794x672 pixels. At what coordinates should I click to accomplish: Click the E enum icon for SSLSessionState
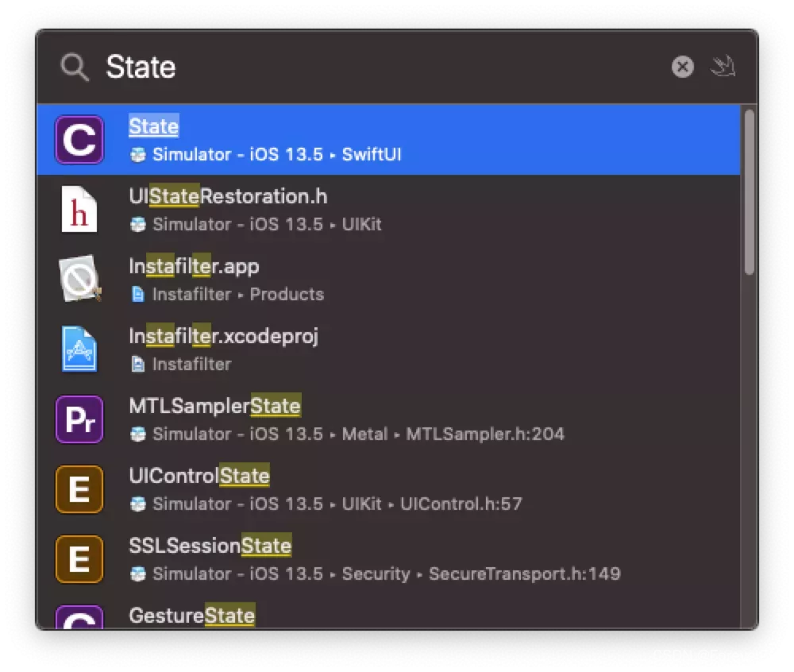pyautogui.click(x=79, y=559)
